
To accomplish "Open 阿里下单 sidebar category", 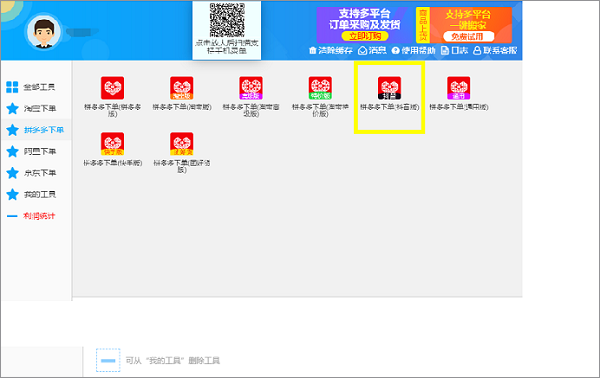I will pos(31,151).
